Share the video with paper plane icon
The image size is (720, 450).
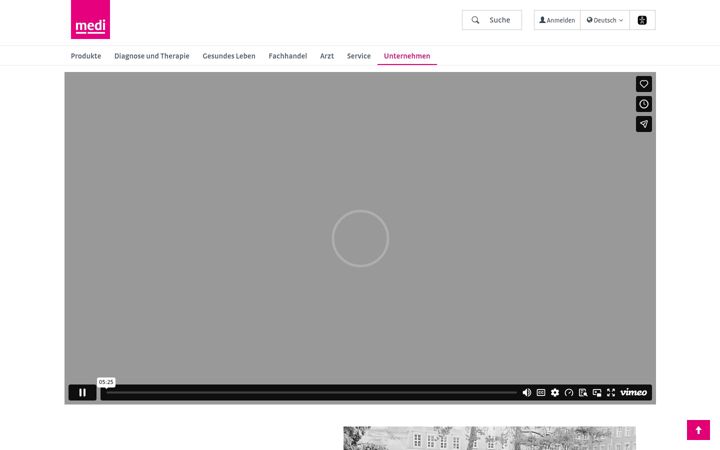pos(644,124)
